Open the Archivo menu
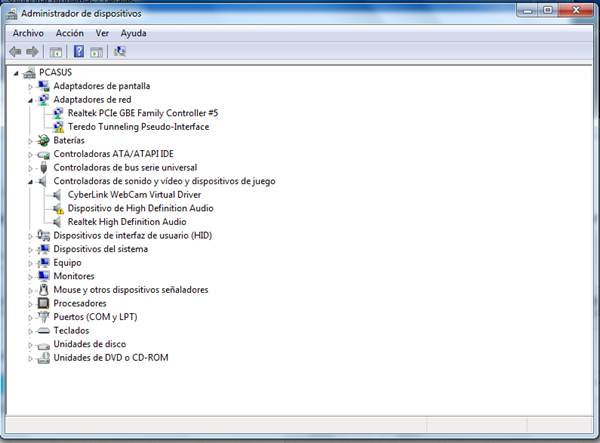This screenshot has height=443, width=600. [x=28, y=33]
